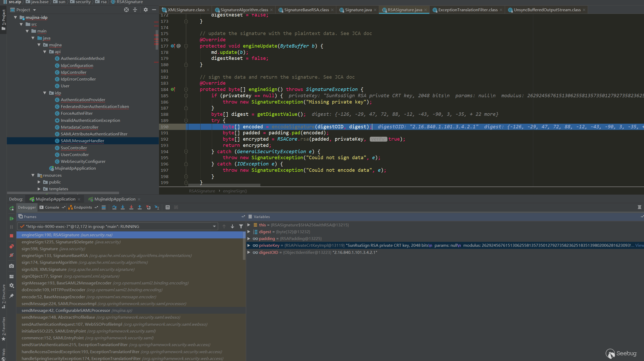This screenshot has height=361, width=644.
Task: Click the Rerun debug icon
Action: 11,208
